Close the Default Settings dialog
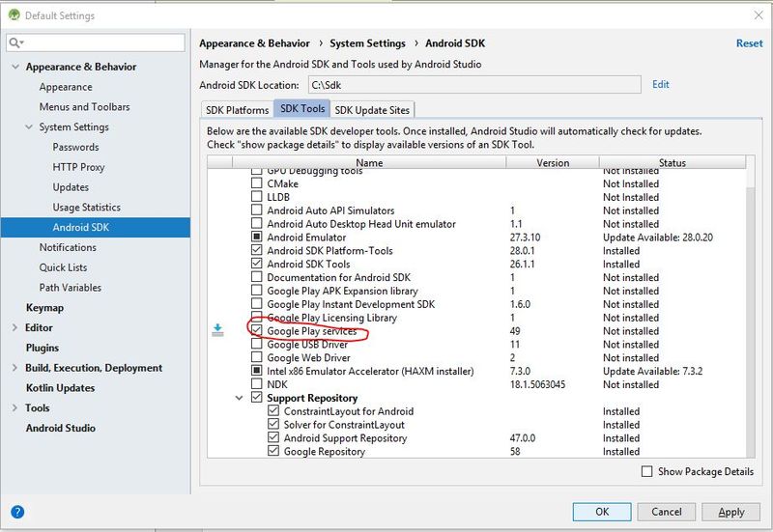 click(759, 15)
